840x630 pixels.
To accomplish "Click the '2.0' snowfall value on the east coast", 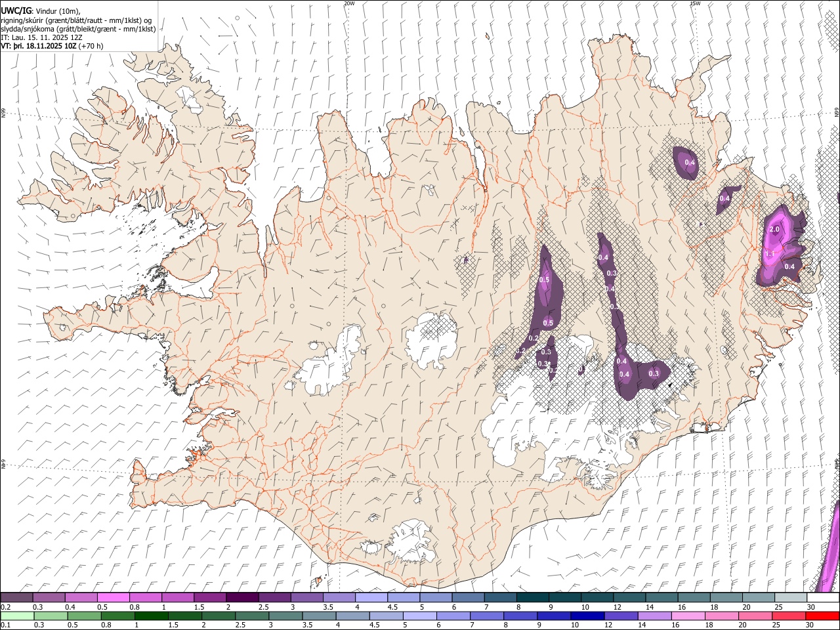I will [x=774, y=229].
